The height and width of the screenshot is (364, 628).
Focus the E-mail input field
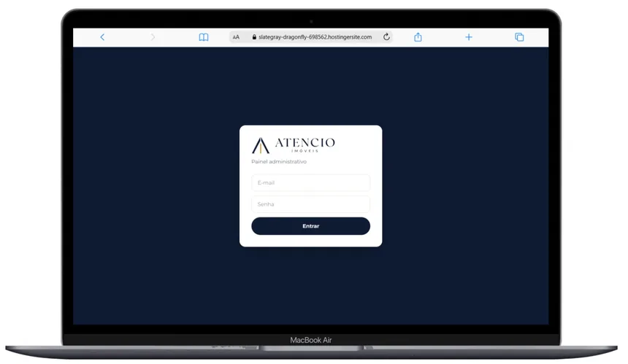click(311, 183)
